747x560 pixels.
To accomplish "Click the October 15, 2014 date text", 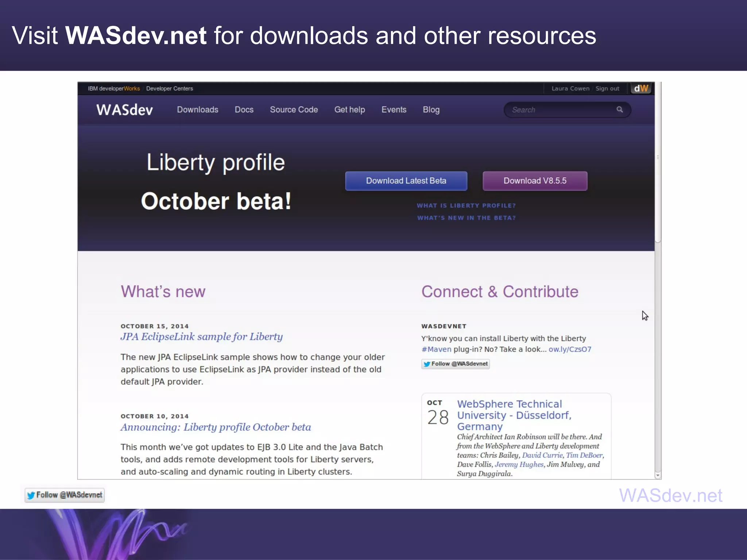I will coord(155,326).
